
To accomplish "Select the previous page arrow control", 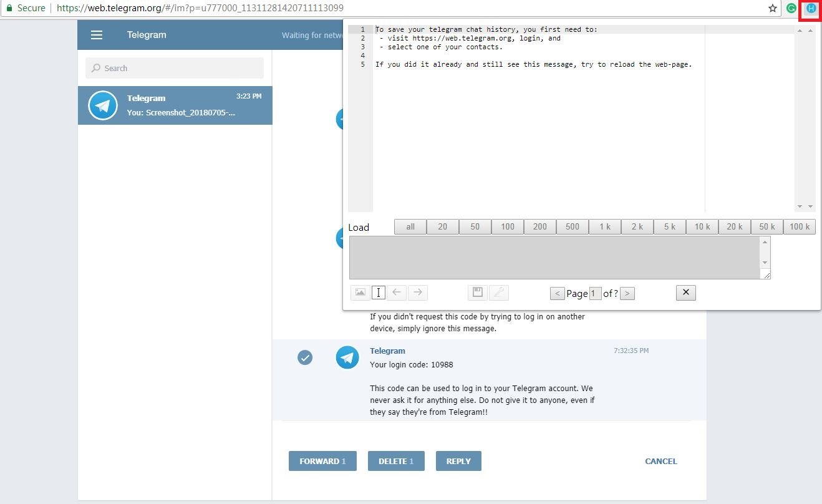I will pyautogui.click(x=557, y=293).
